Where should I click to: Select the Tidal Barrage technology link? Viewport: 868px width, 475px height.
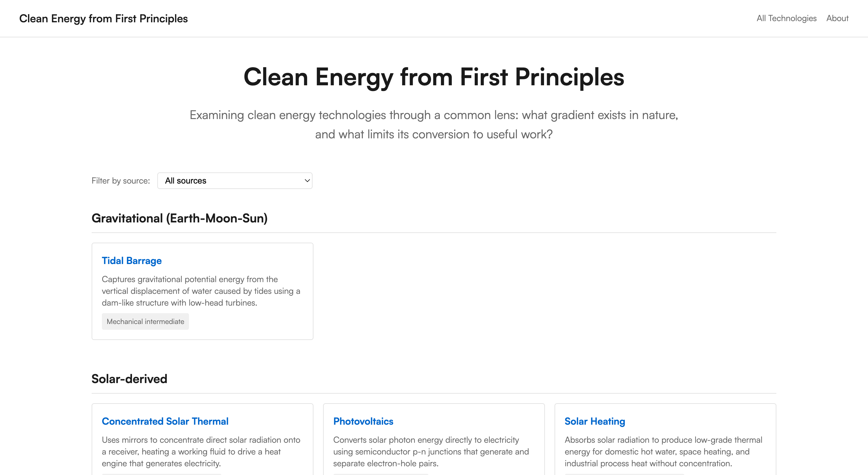pos(131,260)
